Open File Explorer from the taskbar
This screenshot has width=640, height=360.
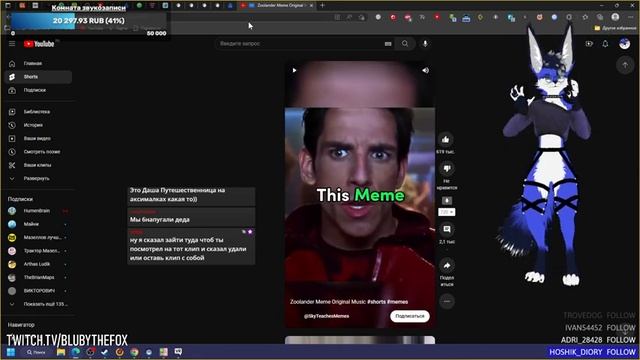pos(61,352)
